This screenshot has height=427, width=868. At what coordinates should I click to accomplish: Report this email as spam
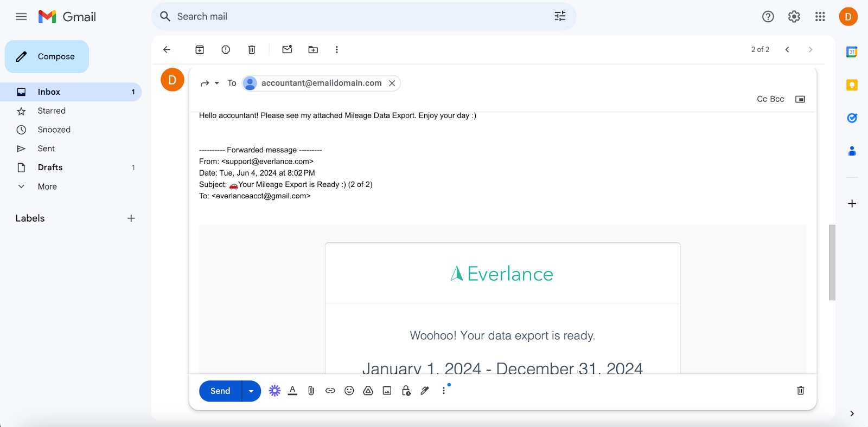pyautogui.click(x=226, y=50)
